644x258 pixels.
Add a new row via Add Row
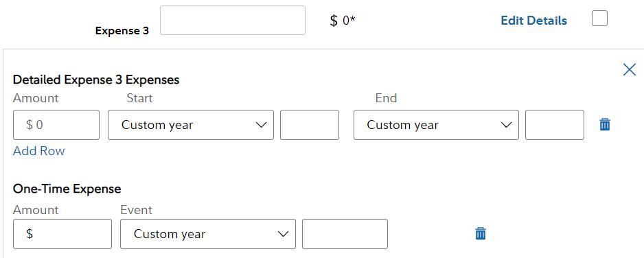coord(39,151)
